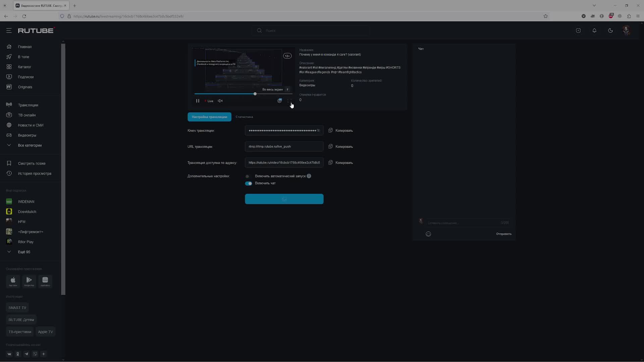Unmute the player with the speaker icon
Image resolution: width=644 pixels, height=362 pixels.
pyautogui.click(x=220, y=101)
